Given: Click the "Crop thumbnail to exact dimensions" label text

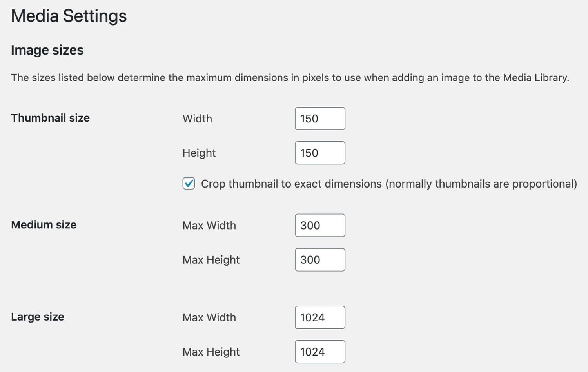Looking at the screenshot, I should pos(389,184).
